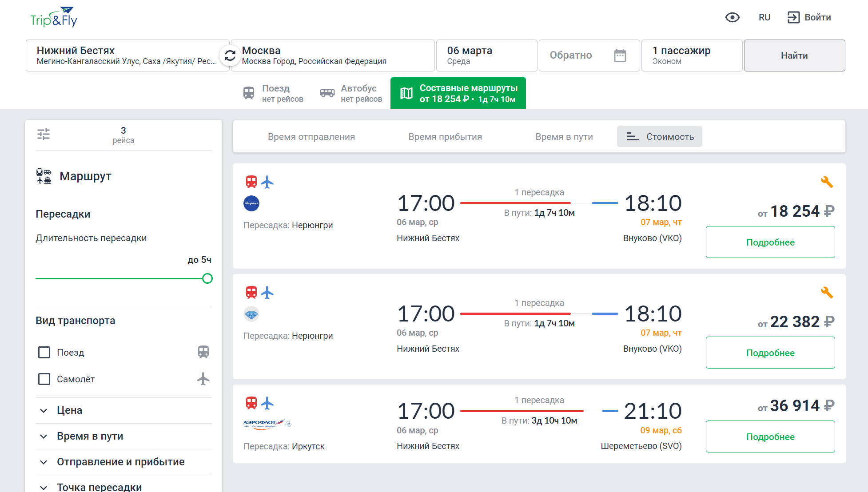This screenshot has height=492, width=868.
Task: Expand the Отправление и прибытие filter
Action: click(x=123, y=462)
